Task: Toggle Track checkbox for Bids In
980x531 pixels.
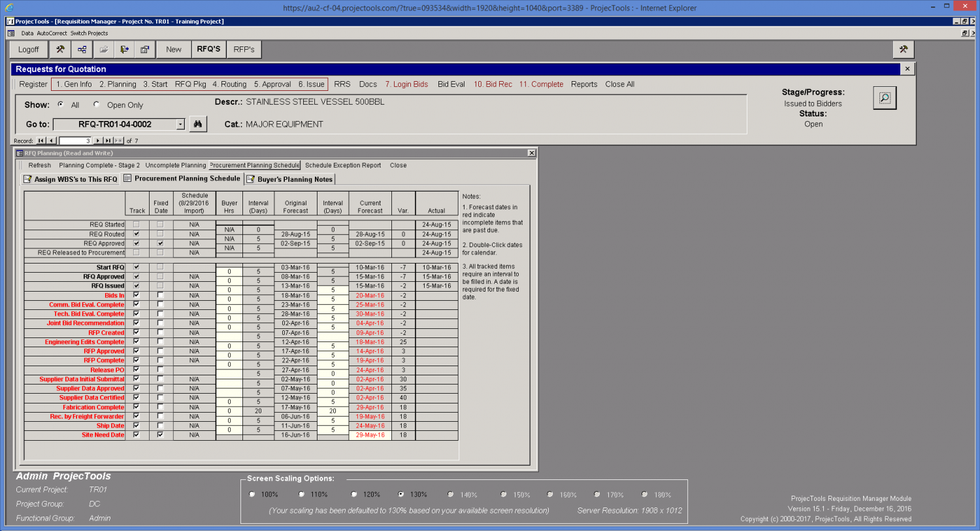Action: click(136, 295)
